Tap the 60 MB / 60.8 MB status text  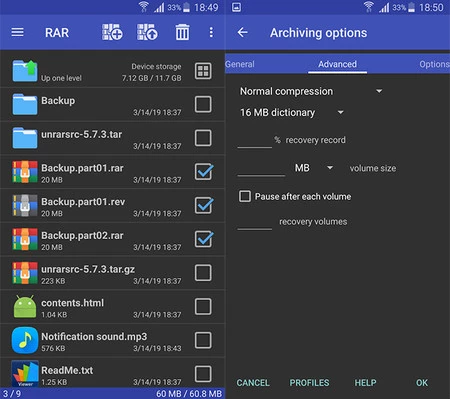189,394
